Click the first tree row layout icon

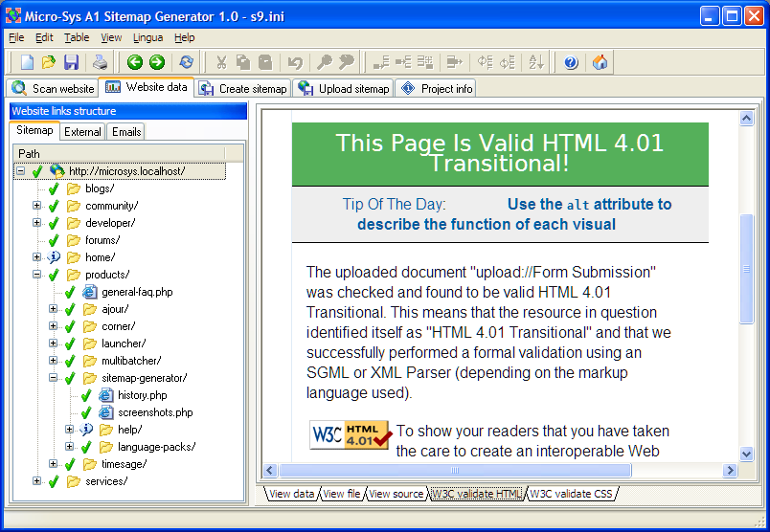pos(381,62)
